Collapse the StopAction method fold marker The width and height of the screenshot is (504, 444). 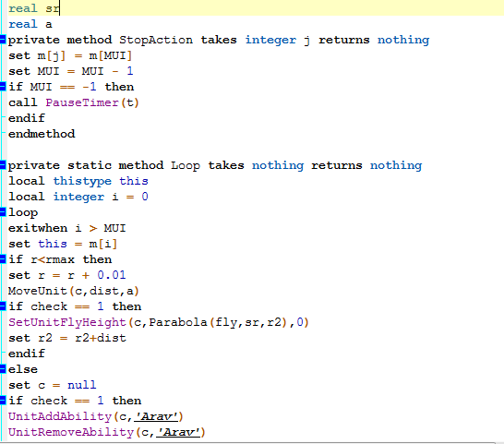point(3,40)
